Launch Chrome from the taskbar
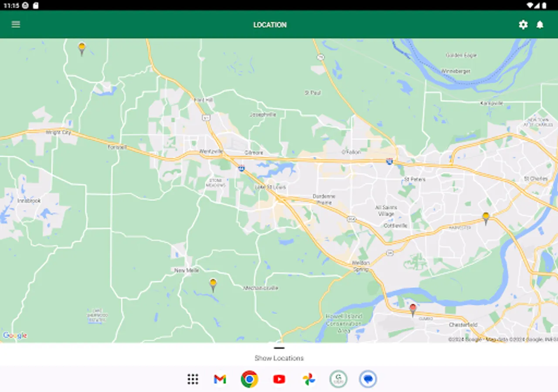This screenshot has height=392, width=558. 249,379
